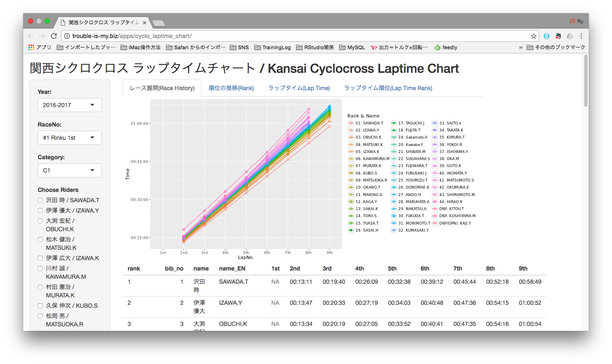Image resolution: width=612 pixels, height=364 pixels.
Task: Select the ラップタイム(Lap Time) tab
Action: click(299, 88)
